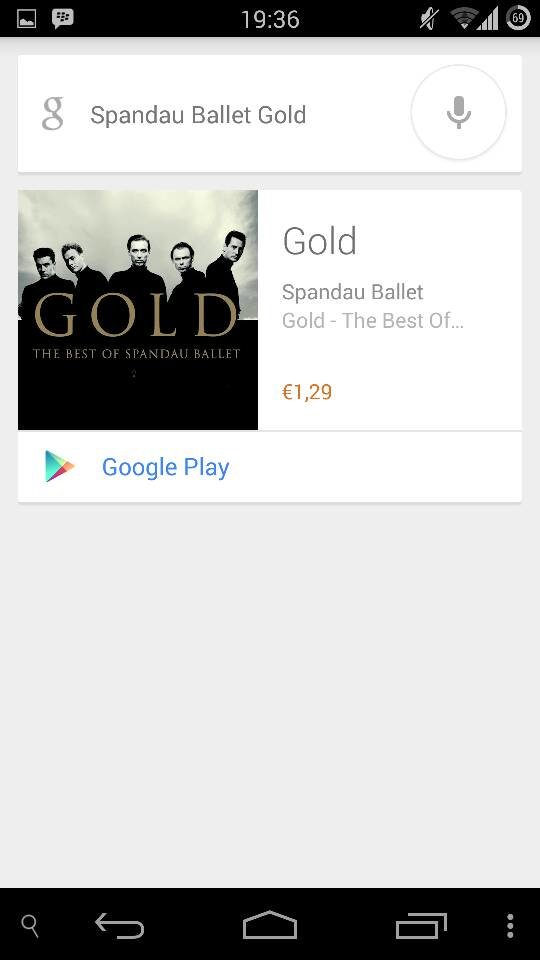Tap the Gold song title
The image size is (540, 960).
[320, 241]
